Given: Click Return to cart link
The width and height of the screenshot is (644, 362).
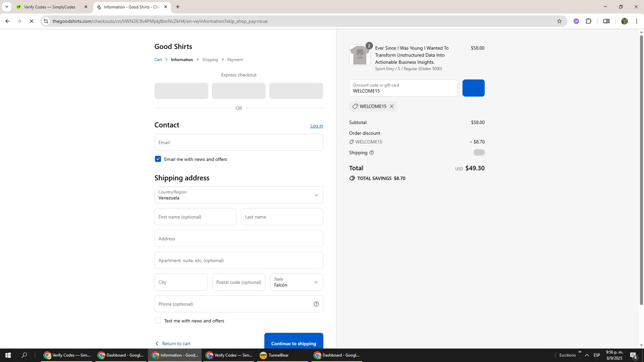Looking at the screenshot, I should pos(176,344).
